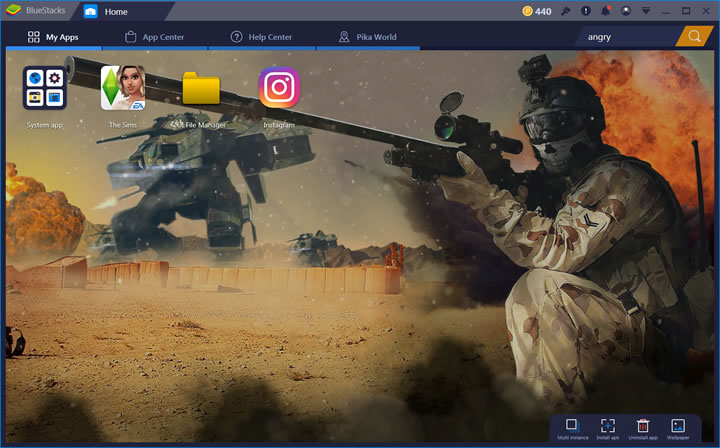Click the orange search magnifier button

695,36
